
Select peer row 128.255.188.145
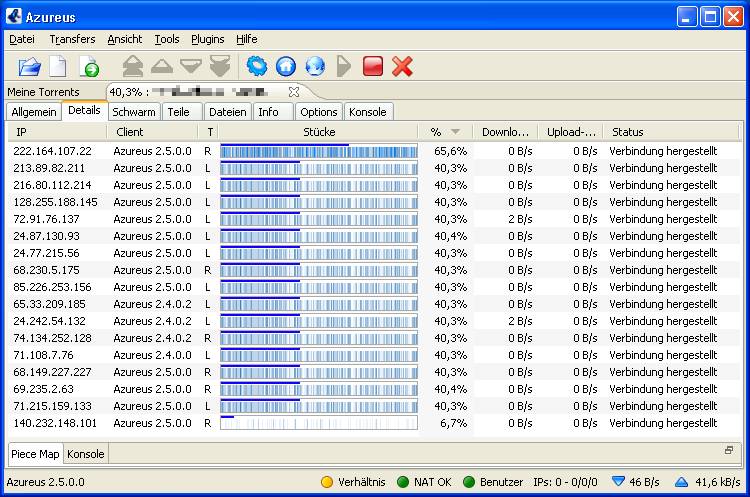(375, 202)
